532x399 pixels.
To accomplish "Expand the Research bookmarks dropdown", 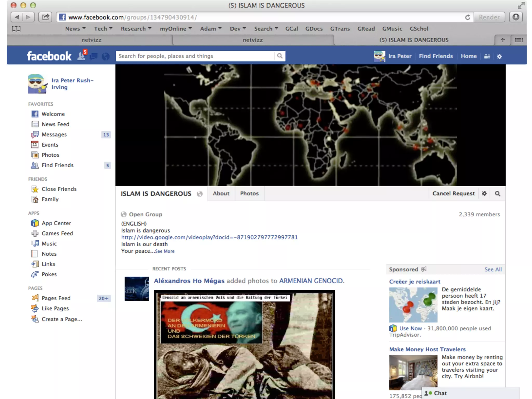I will pyautogui.click(x=136, y=29).
